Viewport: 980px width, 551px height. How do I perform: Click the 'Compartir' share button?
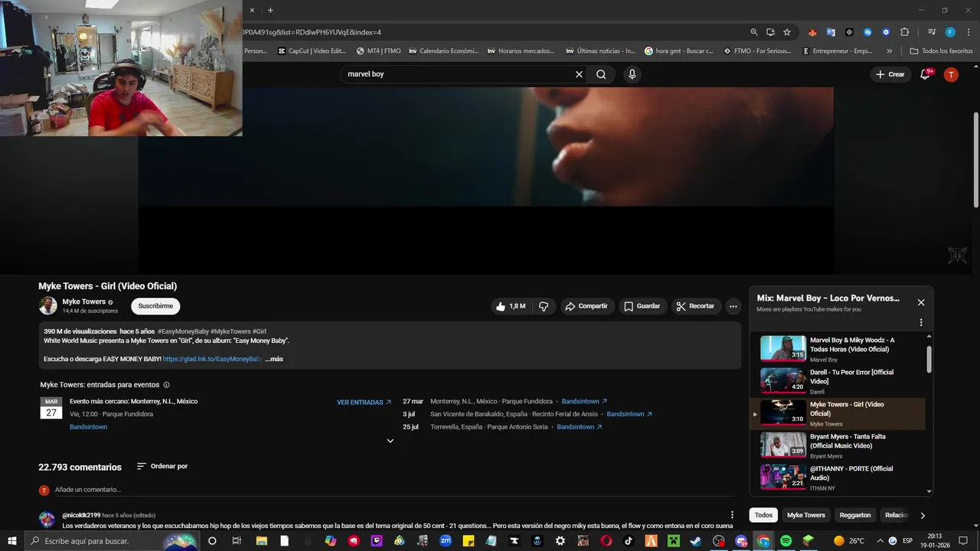pos(586,306)
